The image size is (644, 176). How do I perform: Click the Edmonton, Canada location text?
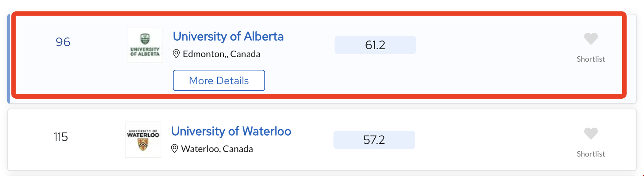tap(222, 54)
